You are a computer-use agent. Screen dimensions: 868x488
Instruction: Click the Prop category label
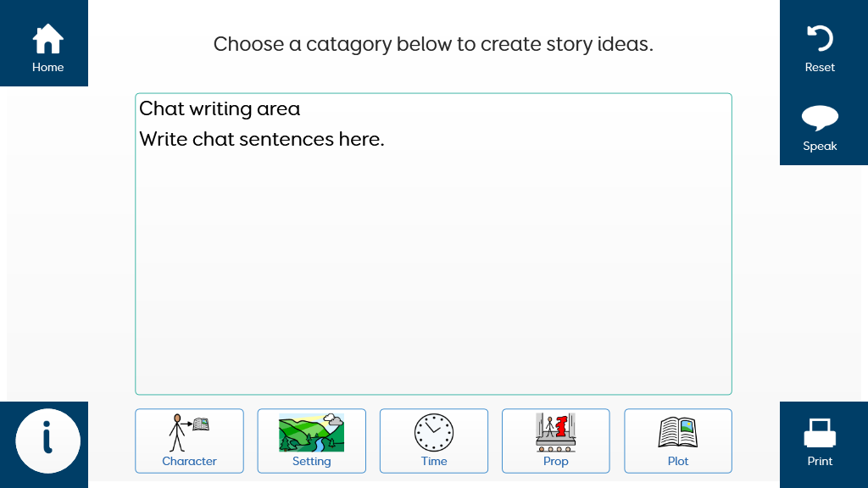[556, 461]
